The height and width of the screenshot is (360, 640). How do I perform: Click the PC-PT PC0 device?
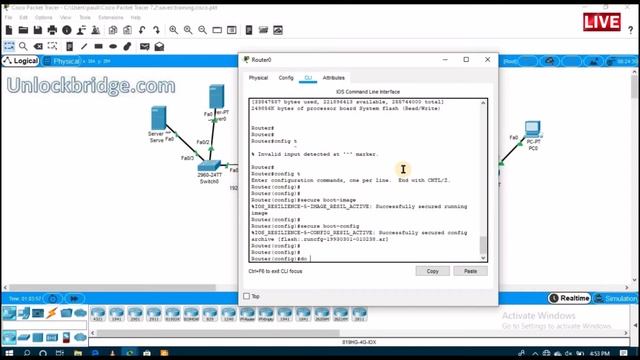click(533, 129)
